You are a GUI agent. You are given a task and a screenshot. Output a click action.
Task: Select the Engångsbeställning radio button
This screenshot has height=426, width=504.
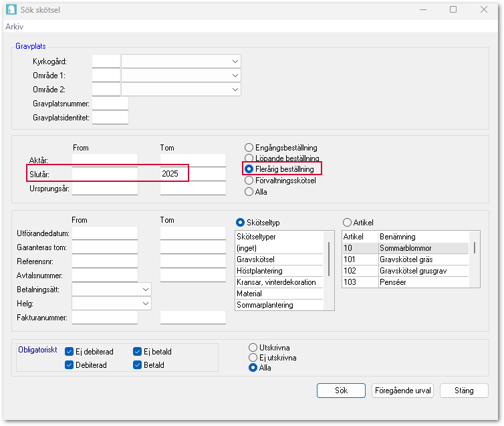pos(249,147)
